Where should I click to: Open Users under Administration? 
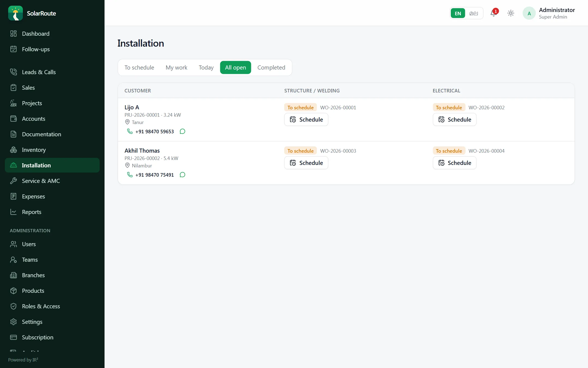coord(52,244)
